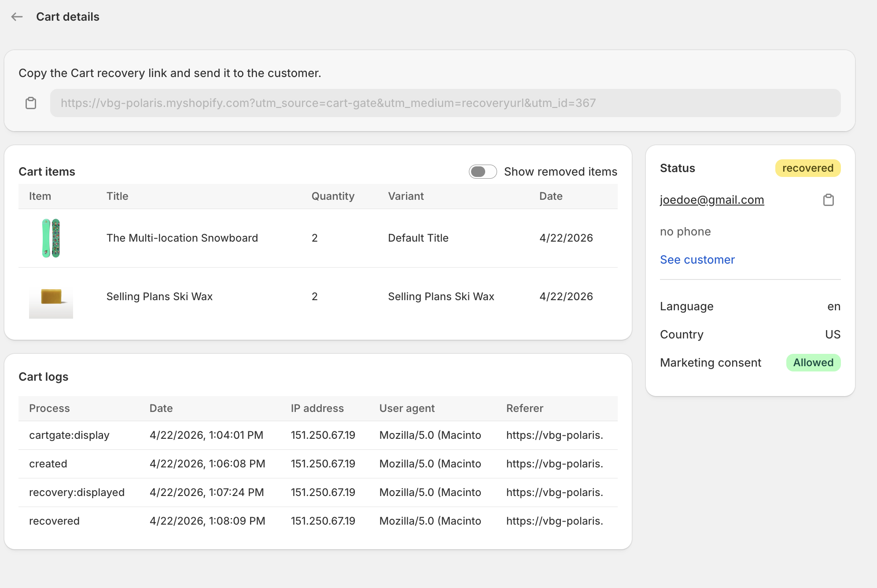This screenshot has height=588, width=877.
Task: Click log date 4/22/2026, 1:04:01 PM
Action: (x=206, y=435)
